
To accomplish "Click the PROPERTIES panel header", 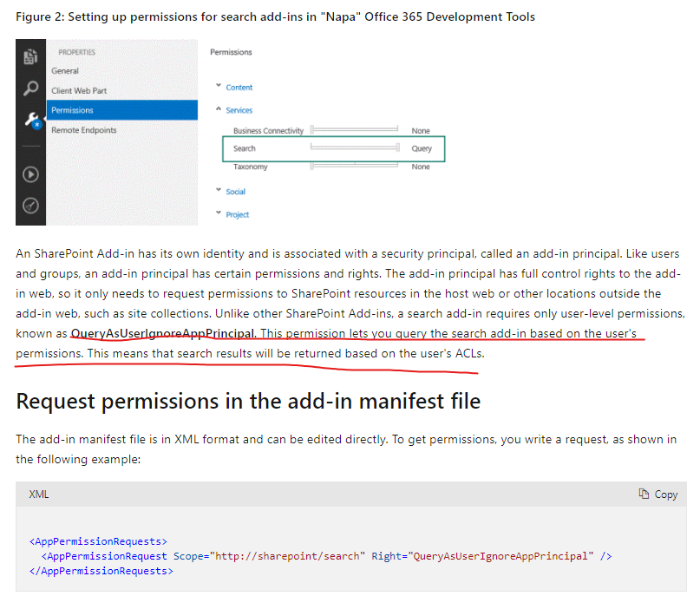I will [77, 52].
